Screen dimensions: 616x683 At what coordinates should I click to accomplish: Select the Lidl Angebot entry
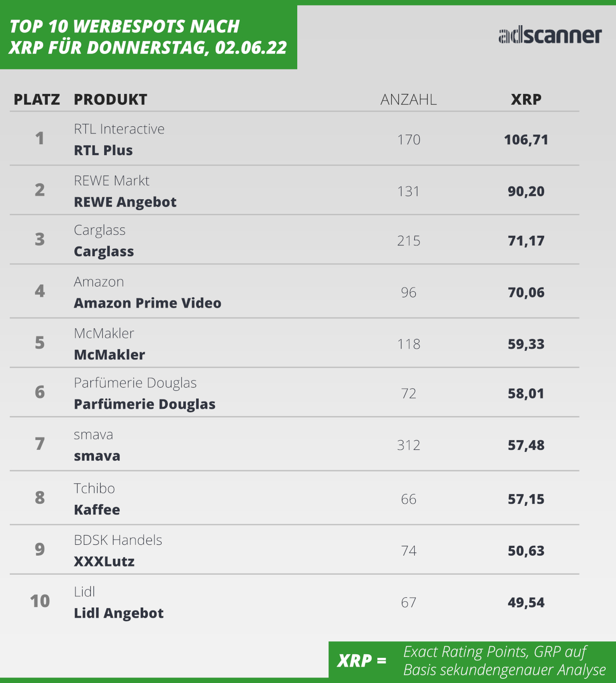pyautogui.click(x=119, y=613)
